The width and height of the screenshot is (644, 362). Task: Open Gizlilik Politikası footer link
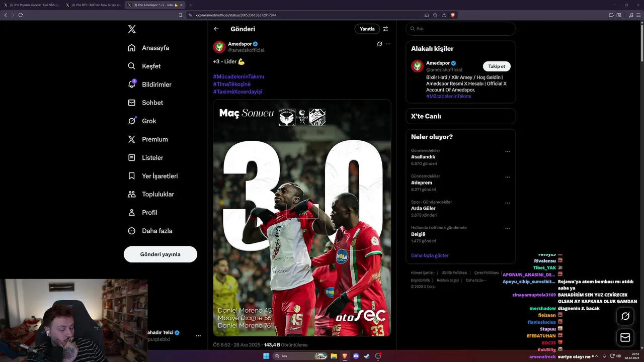454,273
